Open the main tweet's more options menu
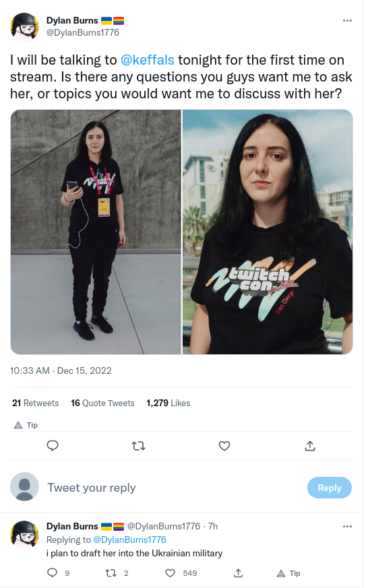Viewport: 366px width, 588px height. pos(347,21)
